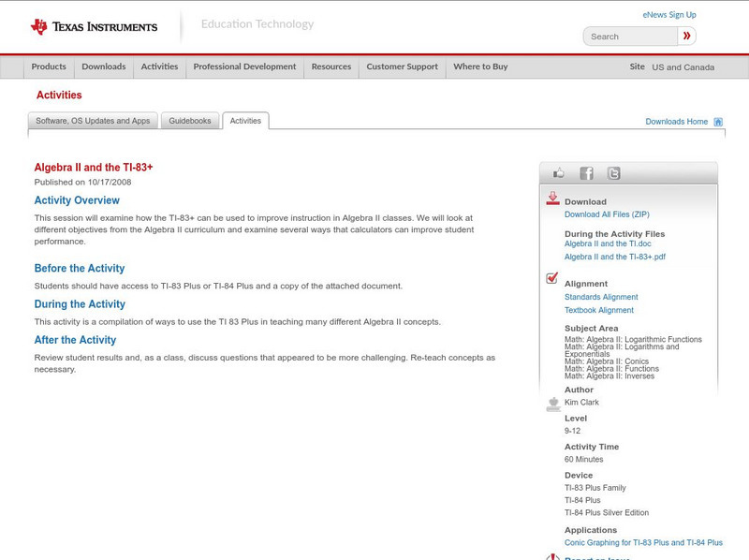Click TI-83 Plus Family device text

[595, 488]
